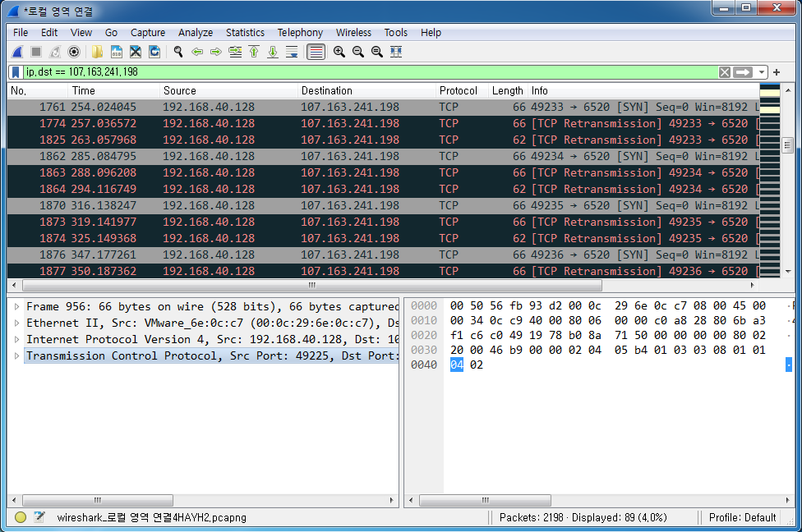Open the Tools menu

click(x=396, y=32)
